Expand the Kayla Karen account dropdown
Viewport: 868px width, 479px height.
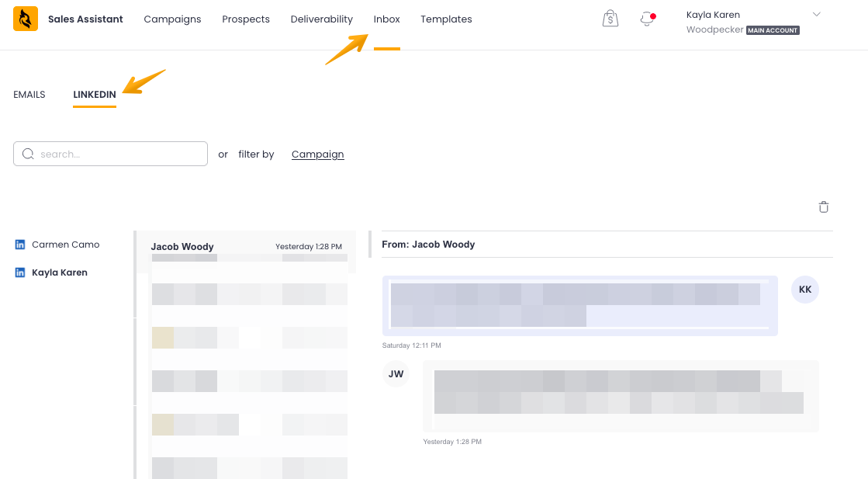tap(816, 15)
